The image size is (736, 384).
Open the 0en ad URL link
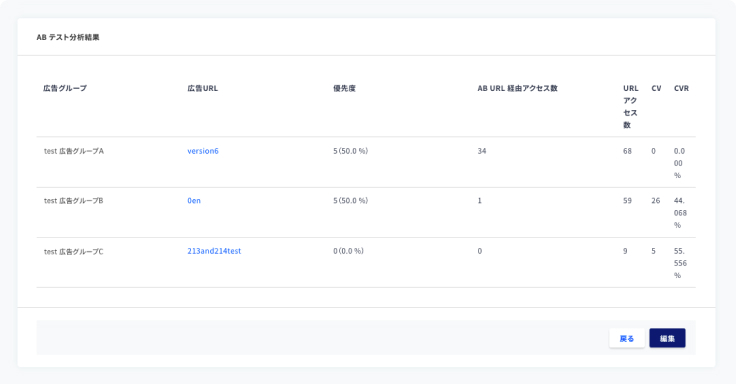[x=194, y=201]
